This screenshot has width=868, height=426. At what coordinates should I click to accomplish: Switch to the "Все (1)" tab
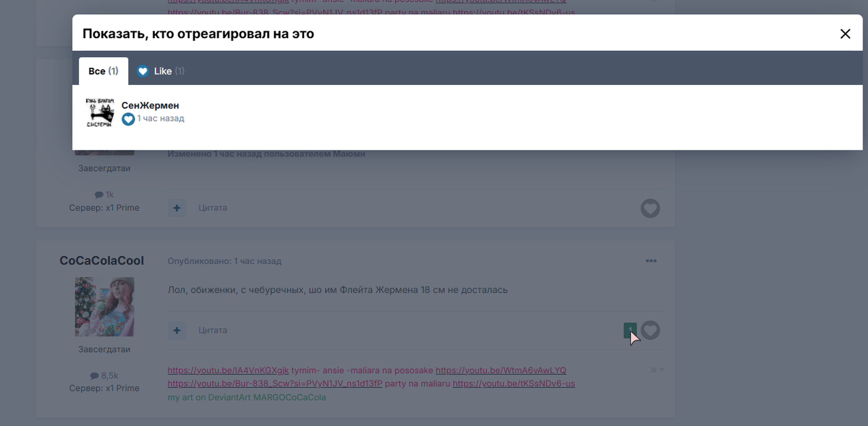103,71
